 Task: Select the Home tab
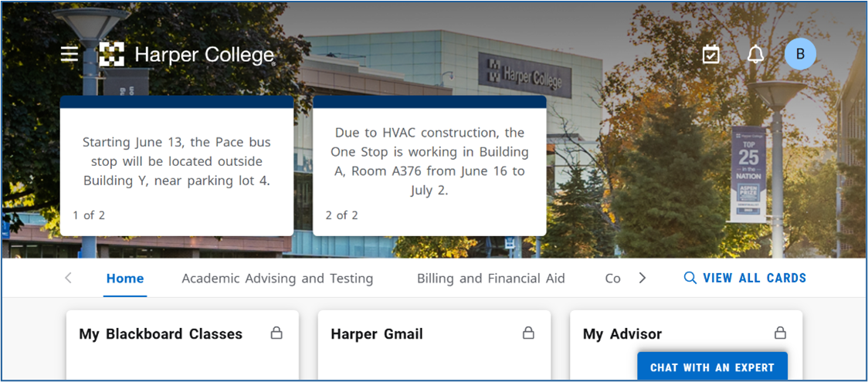tap(125, 279)
